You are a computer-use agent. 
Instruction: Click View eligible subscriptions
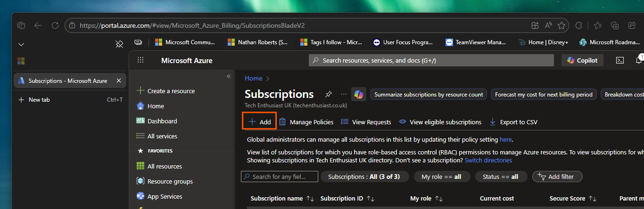point(440,122)
